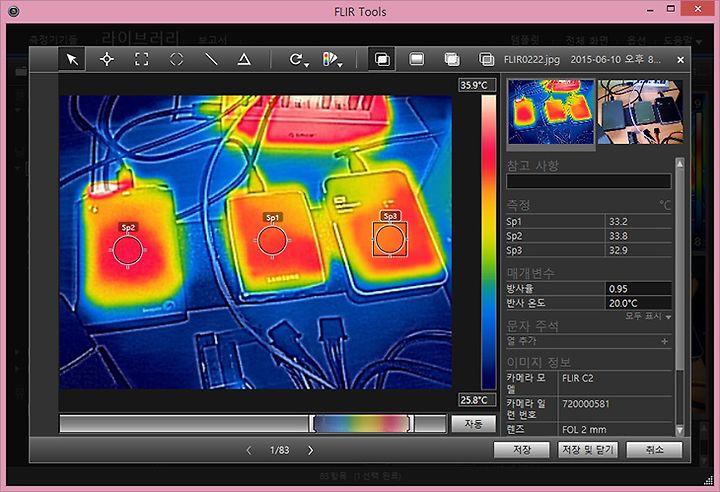Image resolution: width=720 pixels, height=492 pixels.
Task: Switch to thermal fusion image mode
Action: [452, 59]
